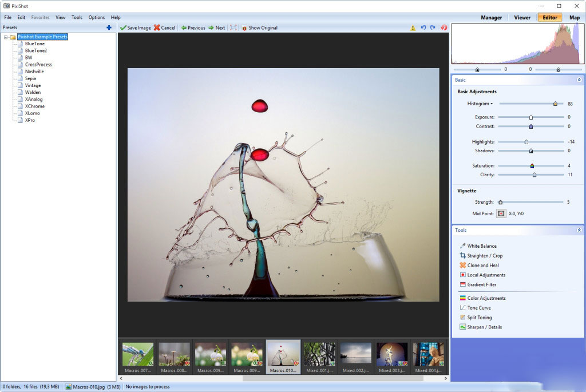Collapse the Pixishot Example Presets folder
Screen dimensions: 586x392
[x=6, y=37]
